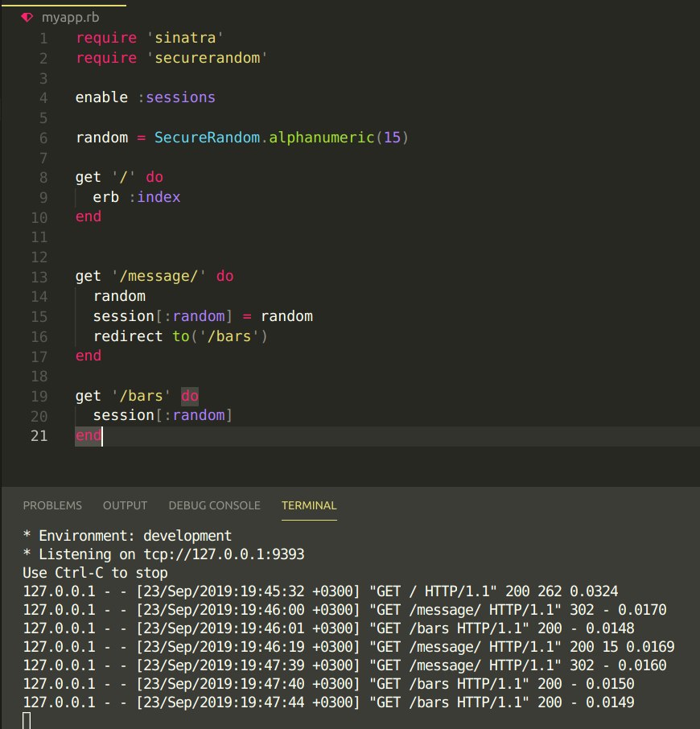Click line number 19 in the gutter
This screenshot has width=700, height=729.
(x=39, y=397)
